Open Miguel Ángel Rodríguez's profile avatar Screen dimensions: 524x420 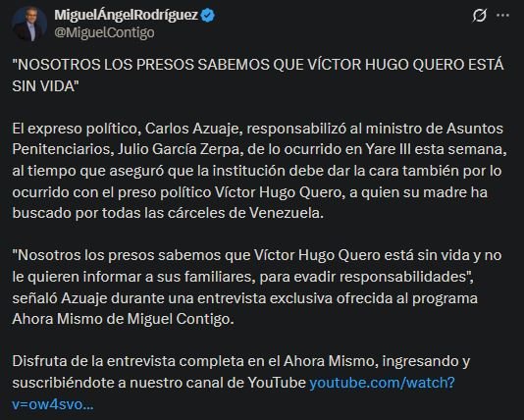tap(28, 24)
